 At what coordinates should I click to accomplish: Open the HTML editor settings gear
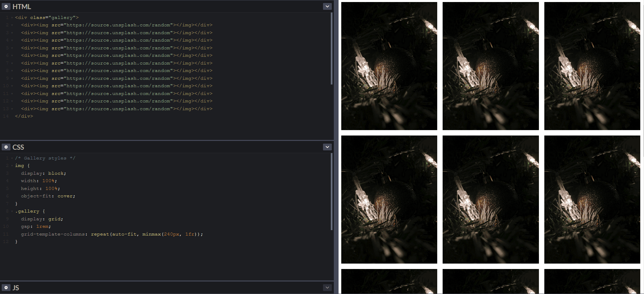pyautogui.click(x=6, y=6)
